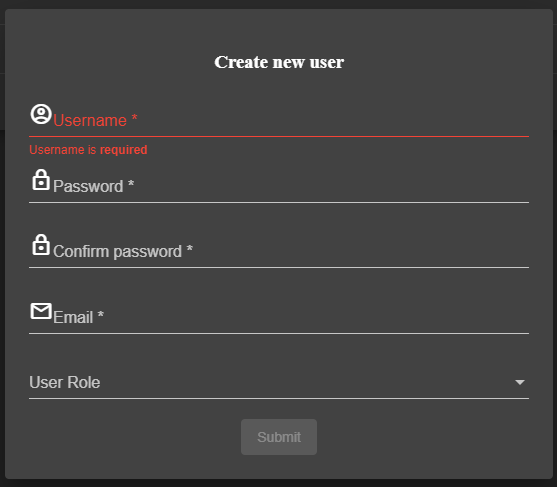The image size is (557, 487).
Task: Open the User Role select box
Action: pos(279,382)
